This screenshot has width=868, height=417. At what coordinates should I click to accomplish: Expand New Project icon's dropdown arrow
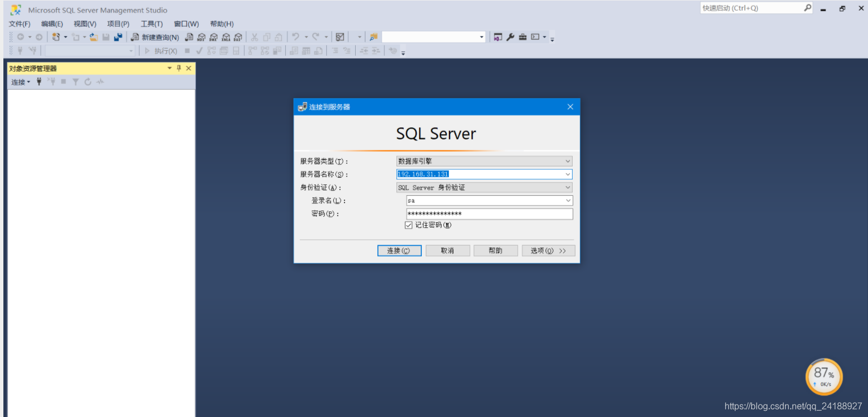(x=65, y=37)
